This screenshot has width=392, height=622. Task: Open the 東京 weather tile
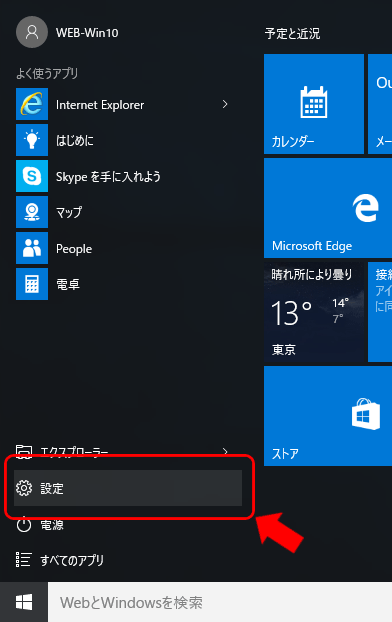click(x=314, y=312)
